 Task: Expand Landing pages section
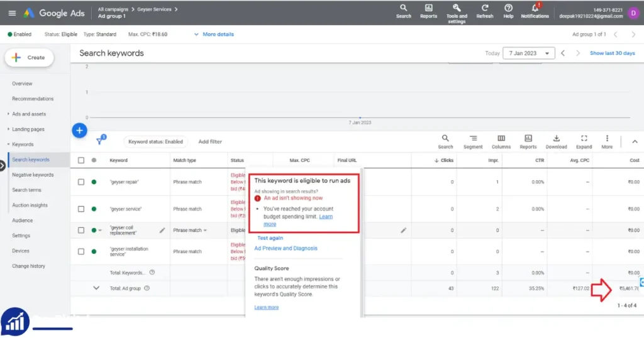click(25, 129)
